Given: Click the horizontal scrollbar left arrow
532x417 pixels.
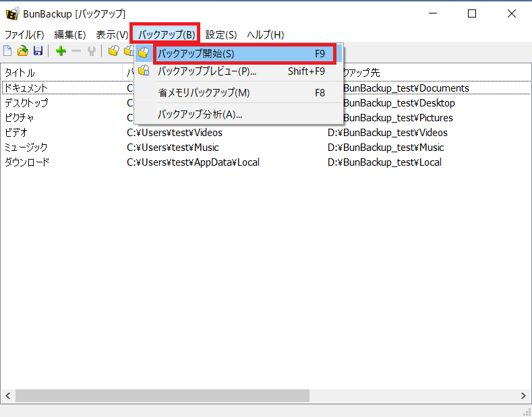Looking at the screenshot, I should pos(8,395).
